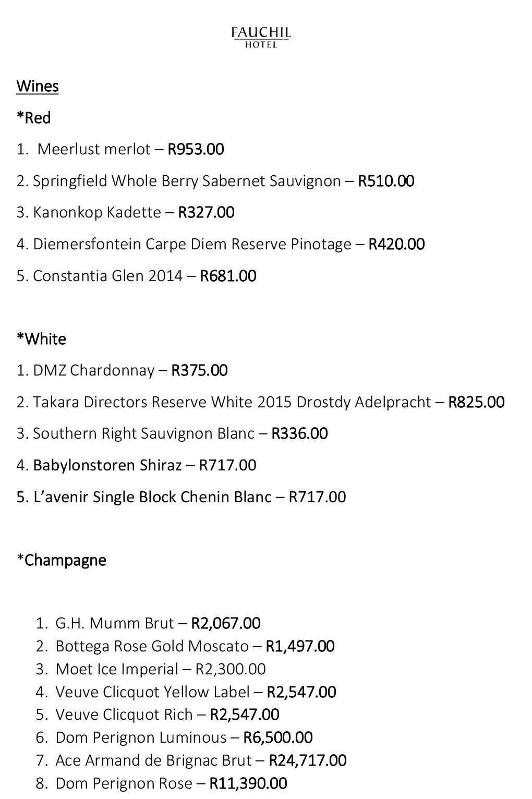Screen dimensions: 532x799
Task: Select the Ace Armand de Brignac price
Action: tap(308, 760)
